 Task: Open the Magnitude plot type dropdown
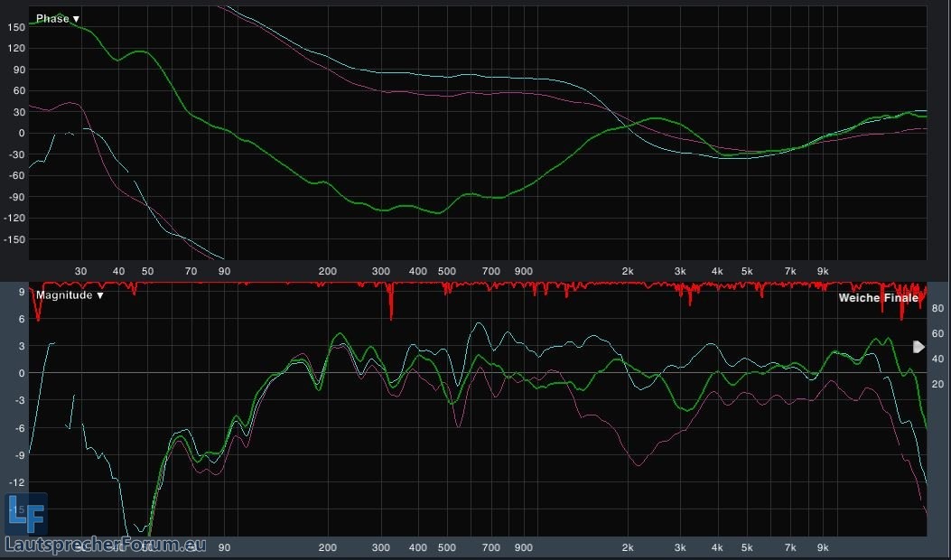[70, 295]
